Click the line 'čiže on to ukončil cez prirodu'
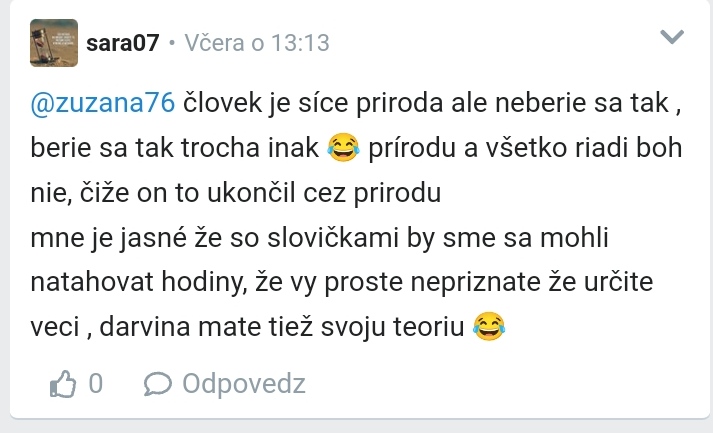713x433 pixels. (x=261, y=193)
